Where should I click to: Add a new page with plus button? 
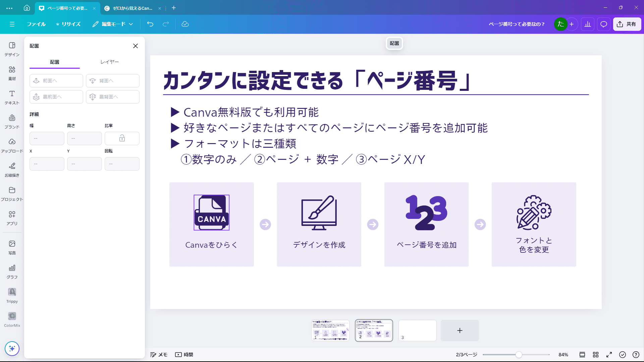click(x=460, y=330)
